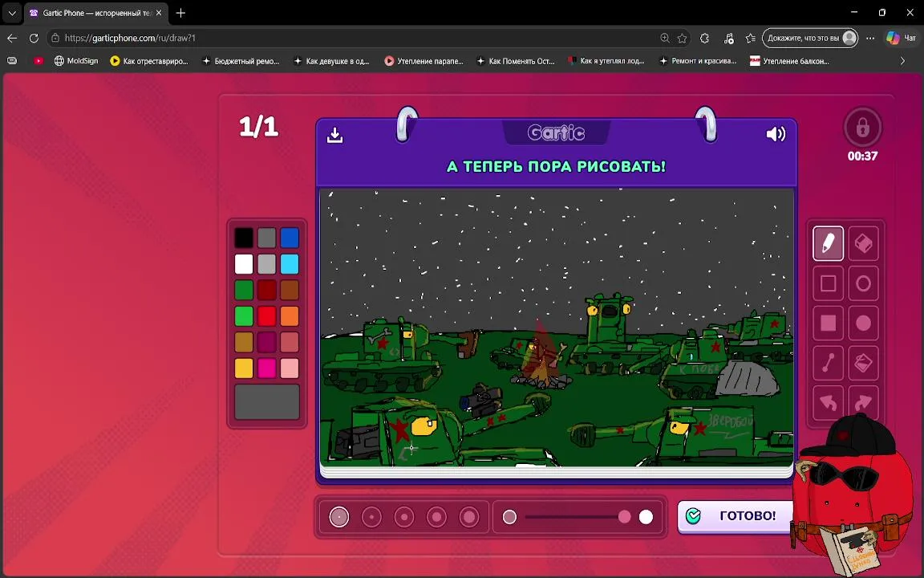
Task: Open the Бюджетный ремо... bookmark
Action: coord(241,61)
